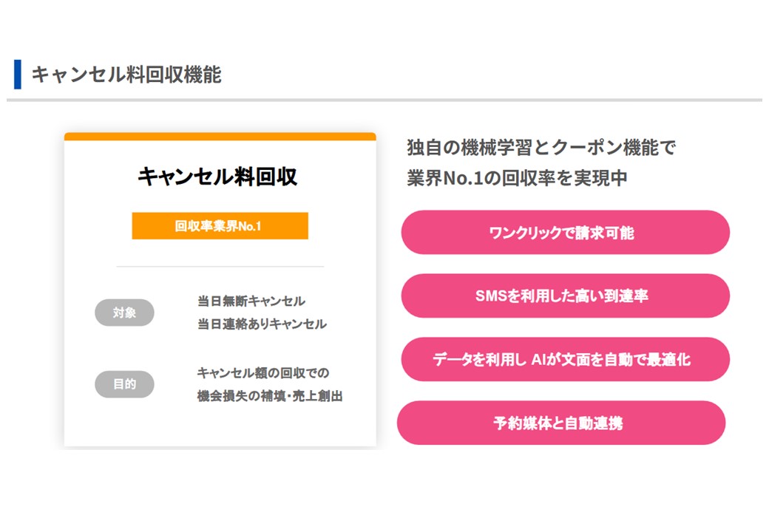
Task: Click the orange 回収率業界No.1 badge
Action: click(x=220, y=226)
